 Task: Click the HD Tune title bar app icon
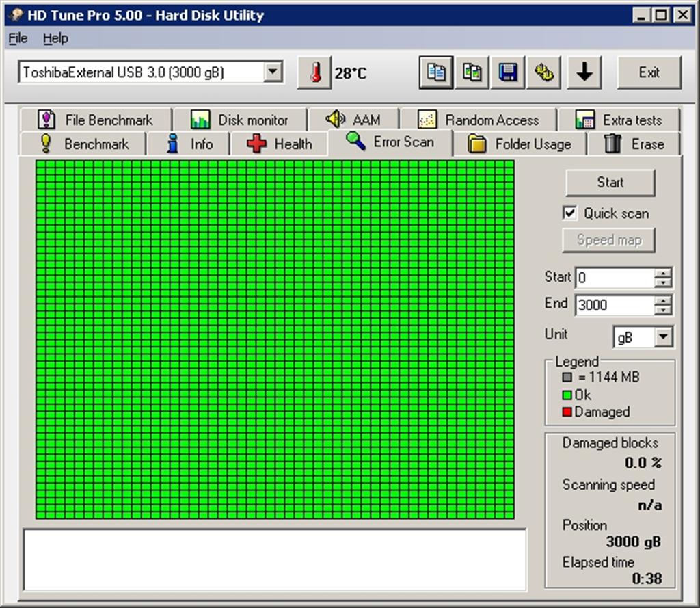pos(16,15)
